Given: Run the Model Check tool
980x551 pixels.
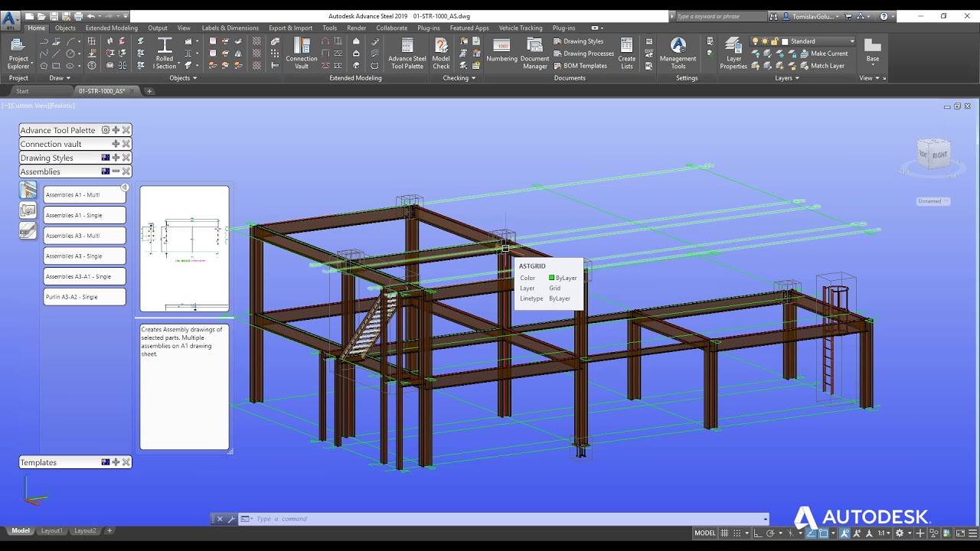Looking at the screenshot, I should click(441, 53).
